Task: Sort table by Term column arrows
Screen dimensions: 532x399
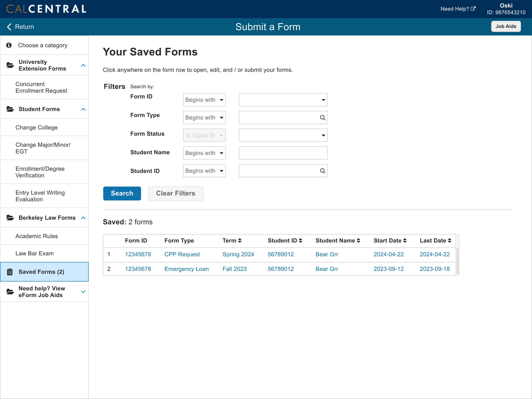Action: pos(240,241)
